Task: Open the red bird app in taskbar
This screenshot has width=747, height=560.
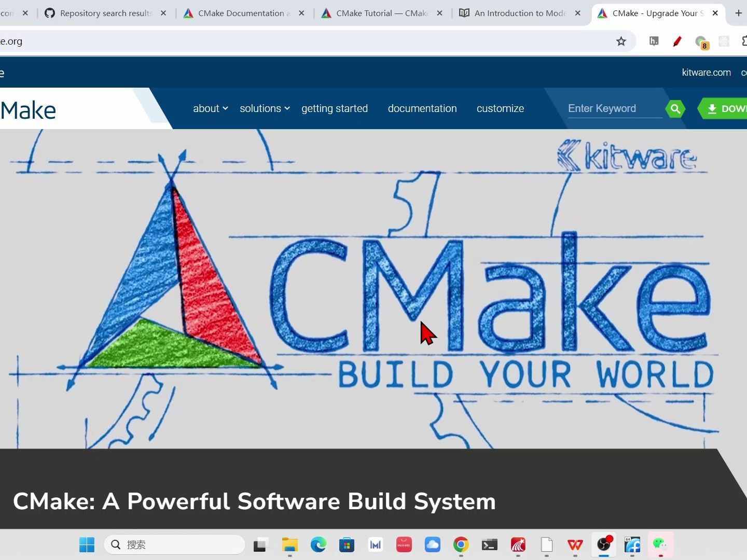Action: 518,544
